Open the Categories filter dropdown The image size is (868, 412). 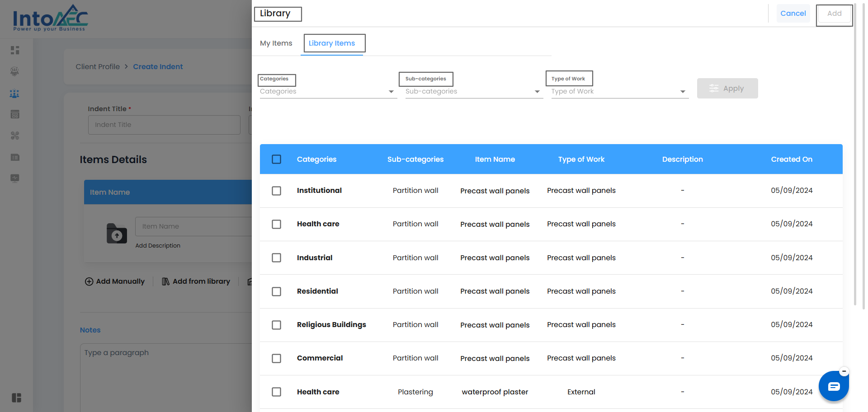pyautogui.click(x=328, y=91)
